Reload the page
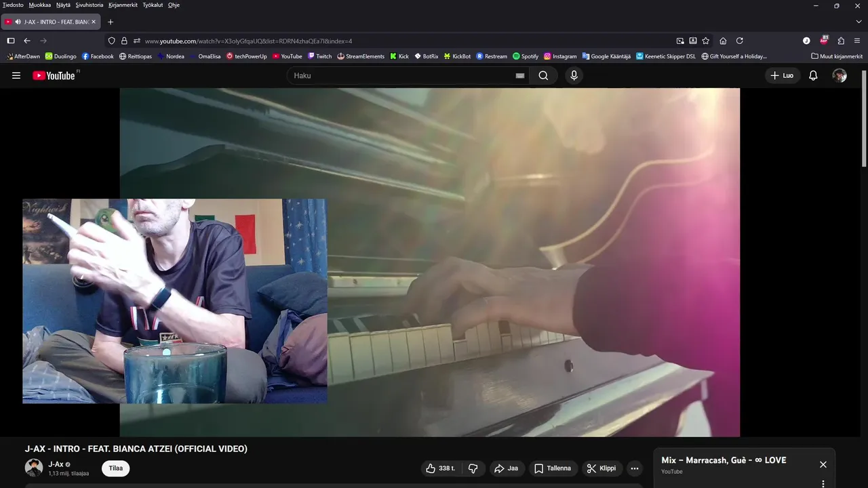Image resolution: width=868 pixels, height=488 pixels. 739,41
